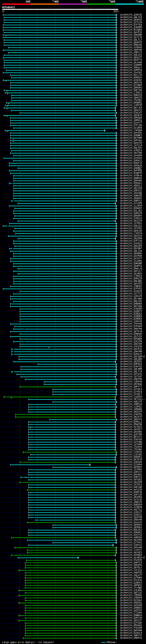
Task: Click the cyan =50char. scale key
Action: (109, 642)
